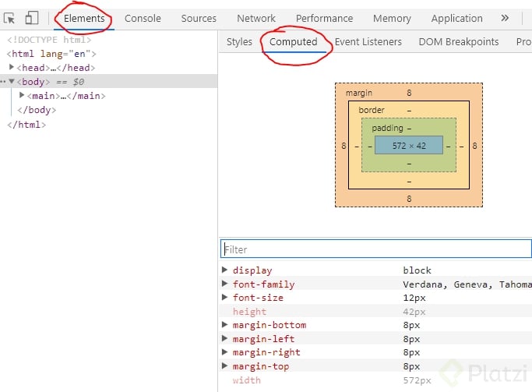Screen dimensions: 532x392
Task: Click the Filter input field
Action: (x=375, y=249)
